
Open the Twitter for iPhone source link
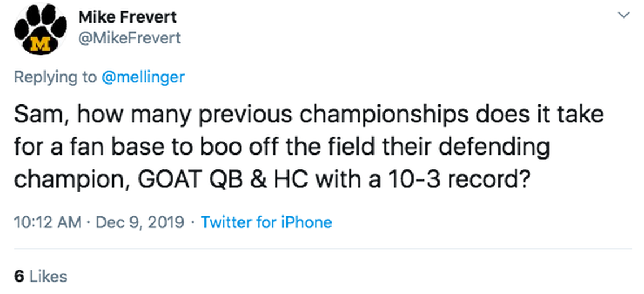[267, 222]
